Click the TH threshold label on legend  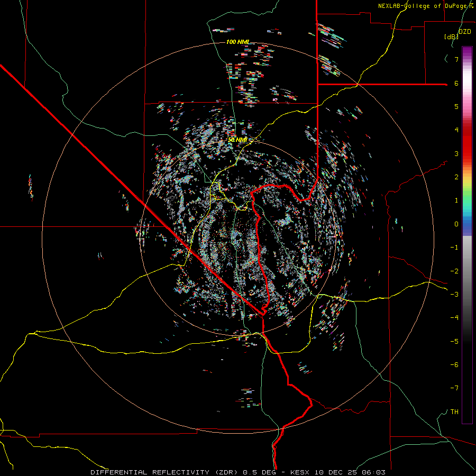(x=454, y=411)
